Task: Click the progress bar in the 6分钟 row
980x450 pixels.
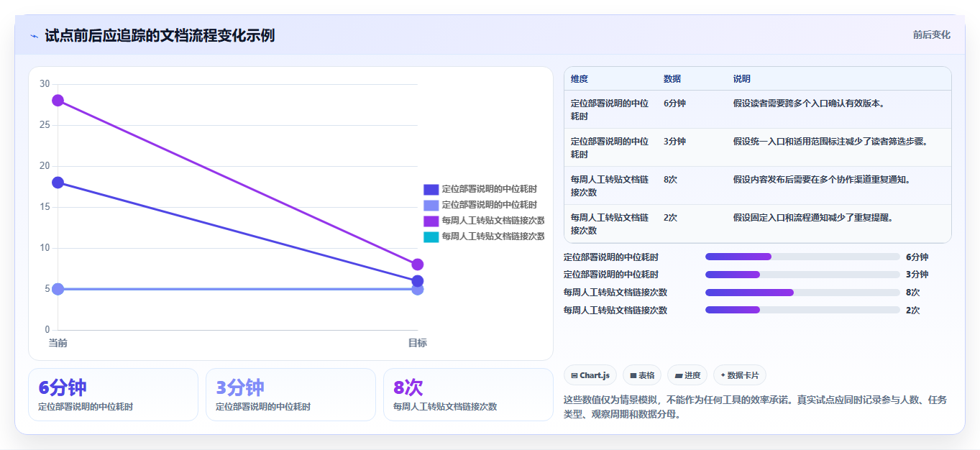Action: tap(802, 257)
